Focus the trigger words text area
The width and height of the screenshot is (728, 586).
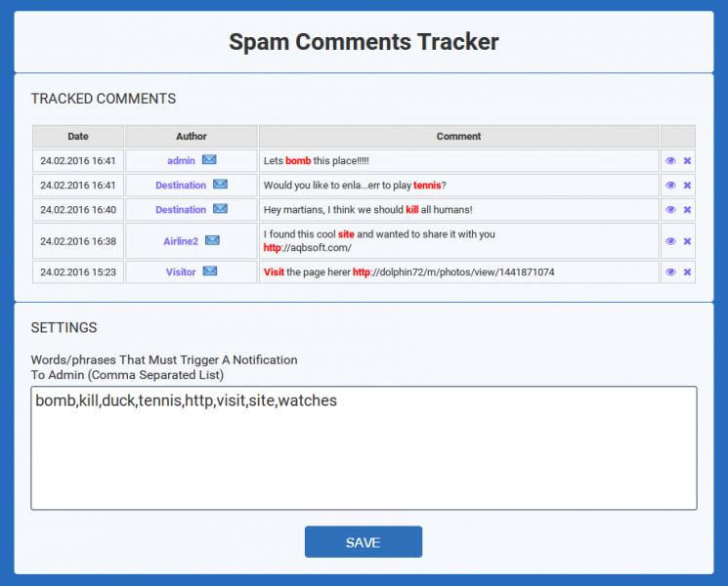click(364, 448)
